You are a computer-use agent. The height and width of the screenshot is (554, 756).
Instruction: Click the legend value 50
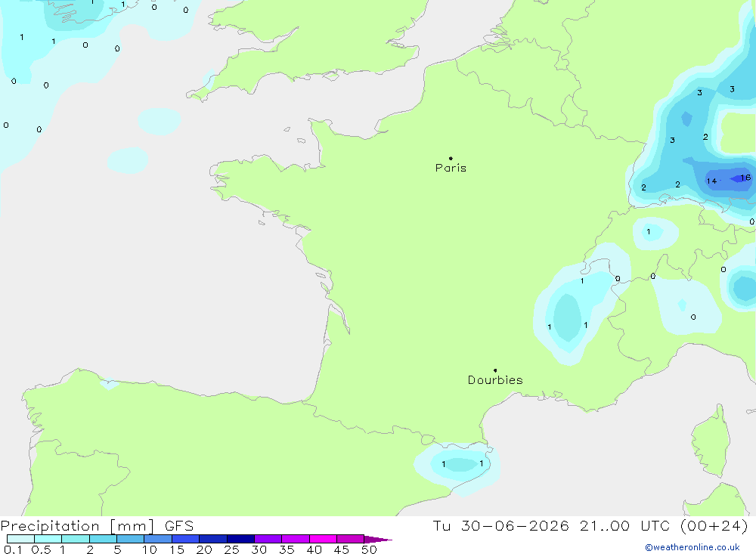coord(369,549)
